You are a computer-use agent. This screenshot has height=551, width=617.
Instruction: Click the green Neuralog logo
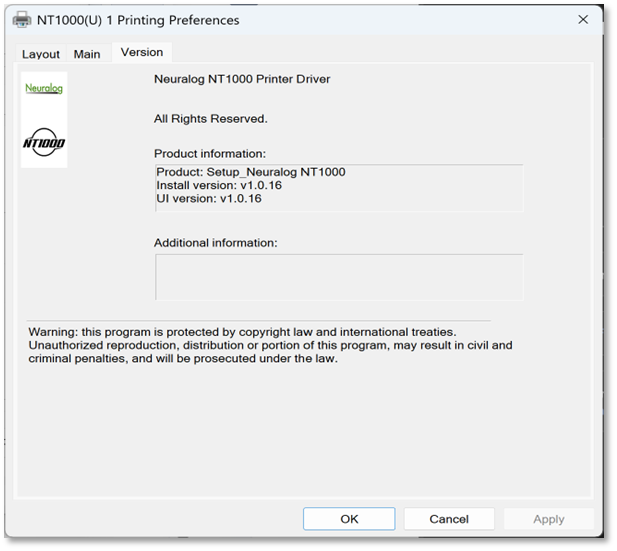click(44, 89)
